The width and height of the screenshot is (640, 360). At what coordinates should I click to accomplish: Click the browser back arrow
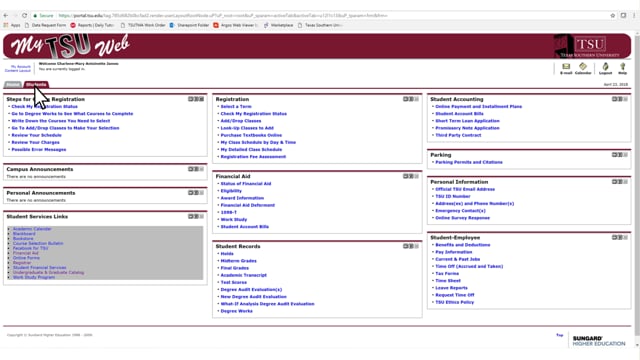(6, 16)
